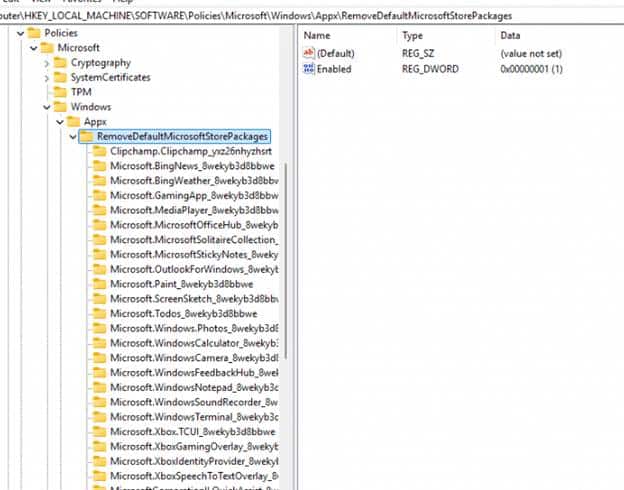Select the TPM key label
This screenshot has width=624, height=490.
(81, 92)
